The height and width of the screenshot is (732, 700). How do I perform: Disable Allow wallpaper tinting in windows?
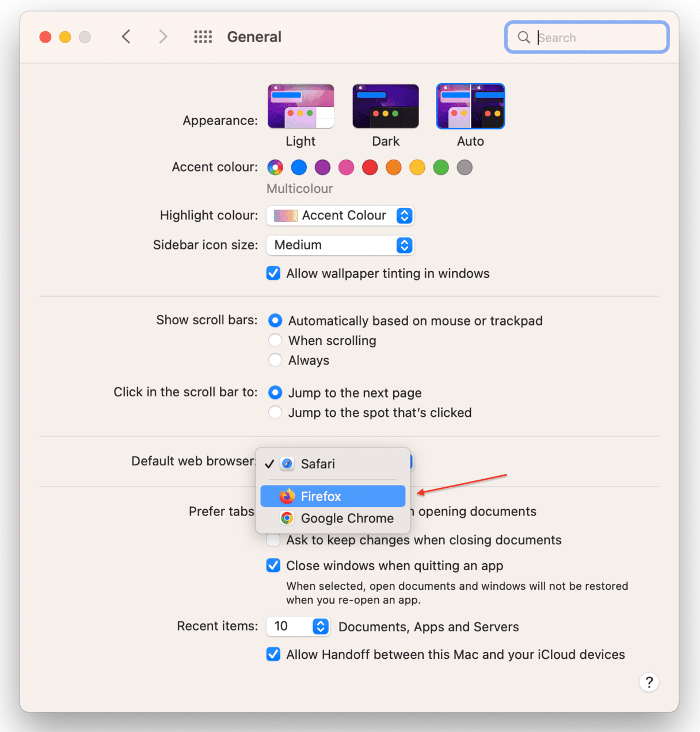(x=273, y=273)
